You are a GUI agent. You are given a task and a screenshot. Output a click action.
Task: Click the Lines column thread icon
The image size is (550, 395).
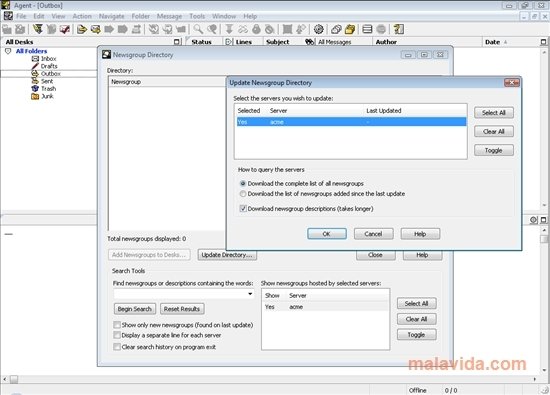228,42
